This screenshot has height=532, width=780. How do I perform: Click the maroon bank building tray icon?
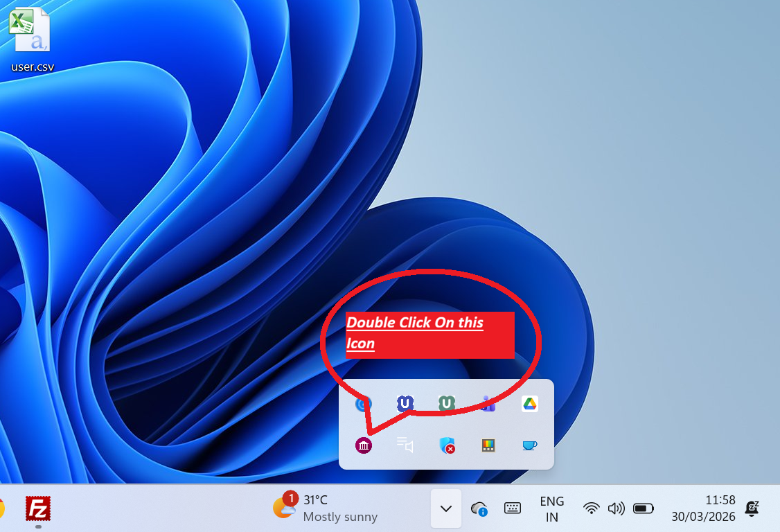[x=364, y=445]
